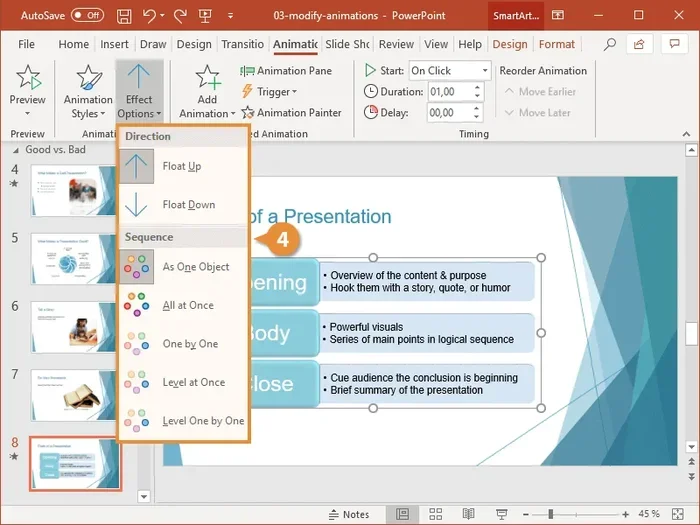Open the Help tab
This screenshot has width=700, height=525.
[x=470, y=44]
